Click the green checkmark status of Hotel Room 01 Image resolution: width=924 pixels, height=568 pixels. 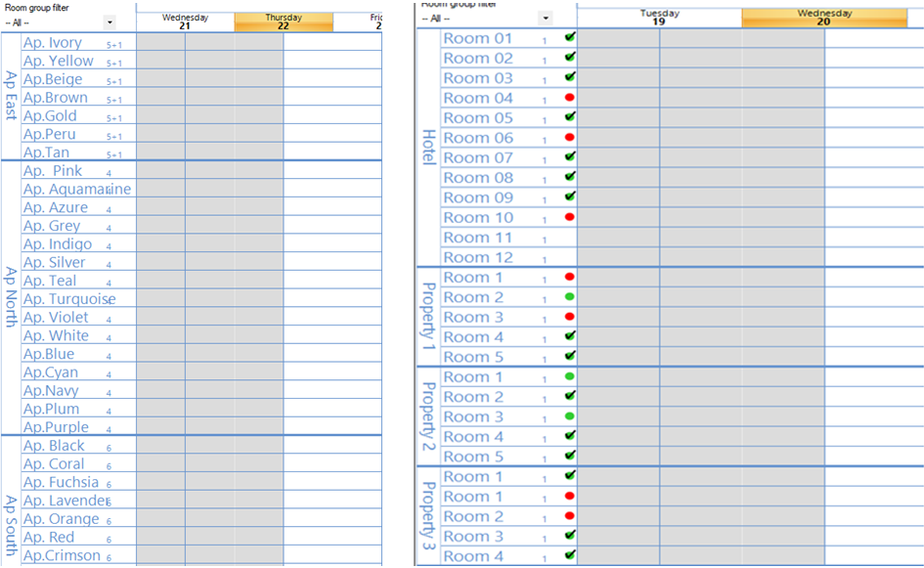(570, 37)
